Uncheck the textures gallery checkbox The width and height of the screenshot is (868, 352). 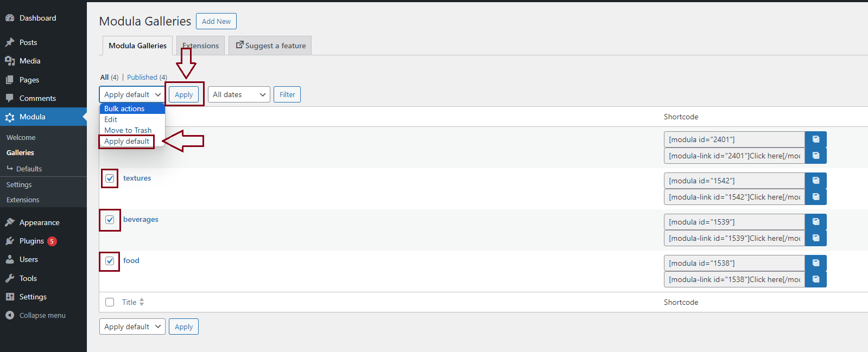(110, 178)
